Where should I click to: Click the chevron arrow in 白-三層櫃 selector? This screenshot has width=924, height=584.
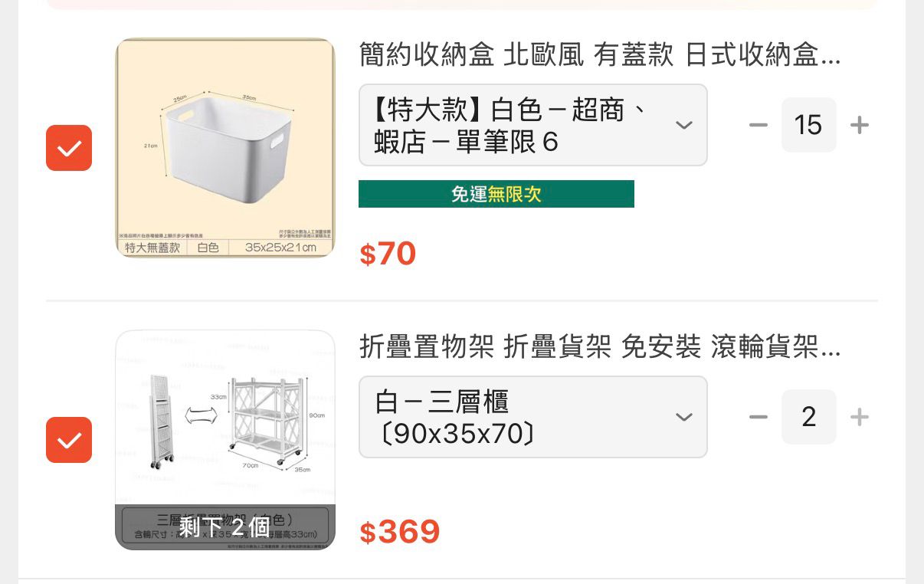point(683,417)
